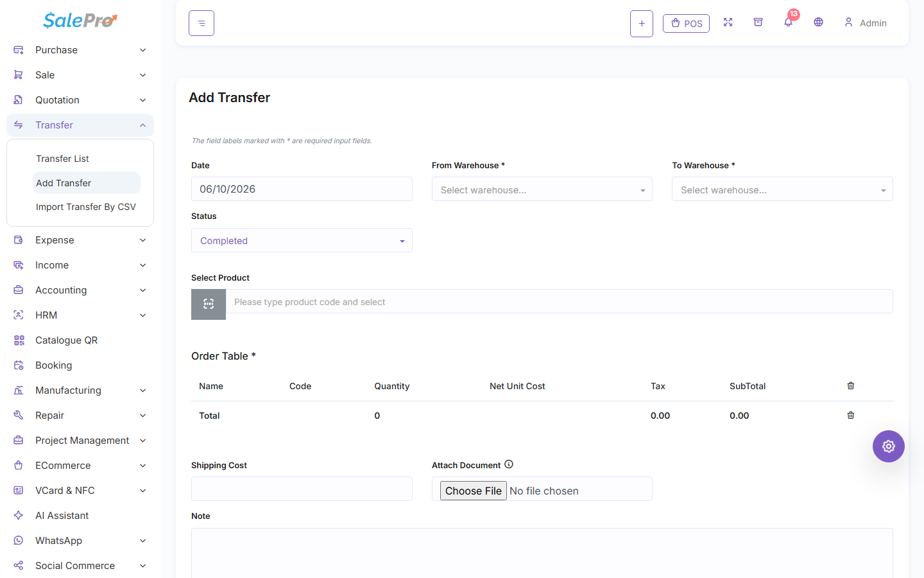Screen dimensions: 924x578
Task: Click the Attach Document info icon
Action: coord(509,464)
